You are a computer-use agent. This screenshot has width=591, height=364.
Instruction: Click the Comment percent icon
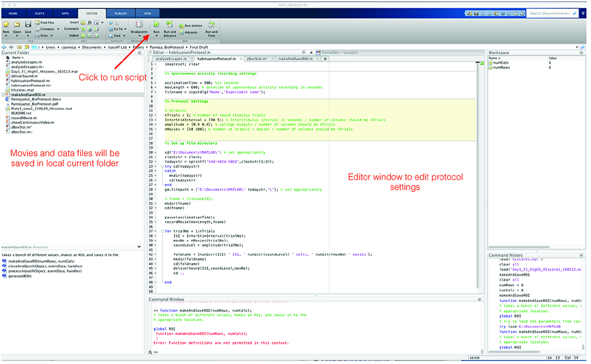[x=83, y=29]
